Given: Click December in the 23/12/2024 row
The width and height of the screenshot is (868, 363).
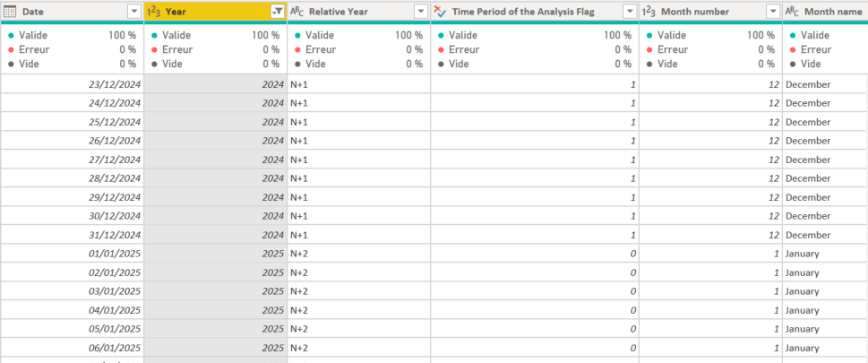Looking at the screenshot, I should click(x=825, y=85).
